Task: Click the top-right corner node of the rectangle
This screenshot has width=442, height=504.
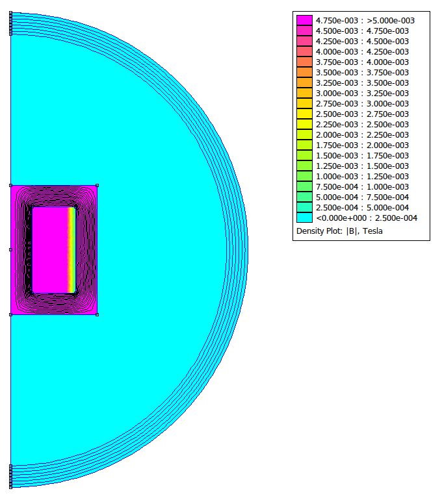Action: pos(97,185)
